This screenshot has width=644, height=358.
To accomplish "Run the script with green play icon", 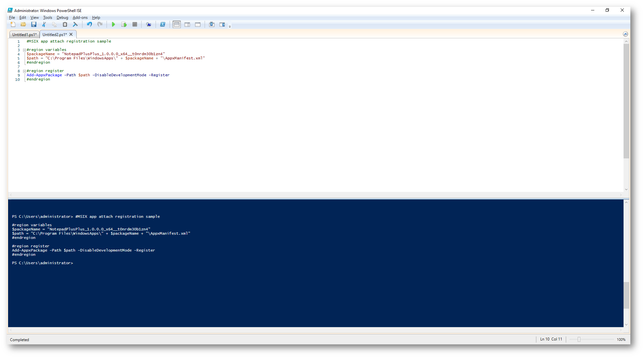I will point(113,24).
